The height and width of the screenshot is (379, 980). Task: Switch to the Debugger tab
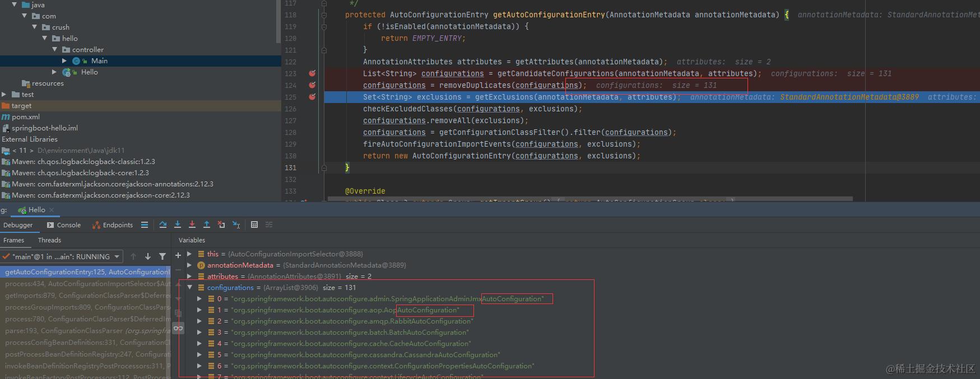tap(18, 225)
